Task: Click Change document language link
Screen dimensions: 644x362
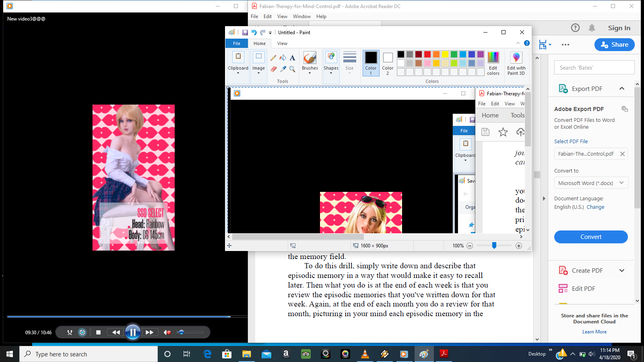Action: click(x=595, y=207)
